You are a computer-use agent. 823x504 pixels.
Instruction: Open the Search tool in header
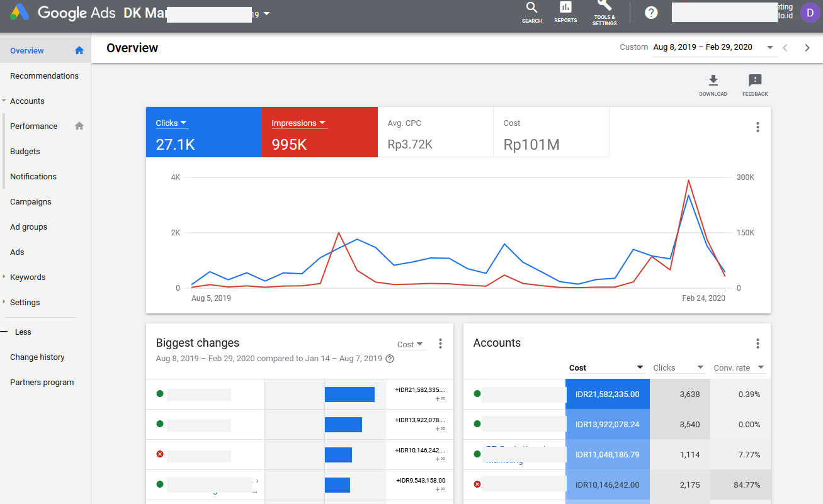pyautogui.click(x=531, y=12)
